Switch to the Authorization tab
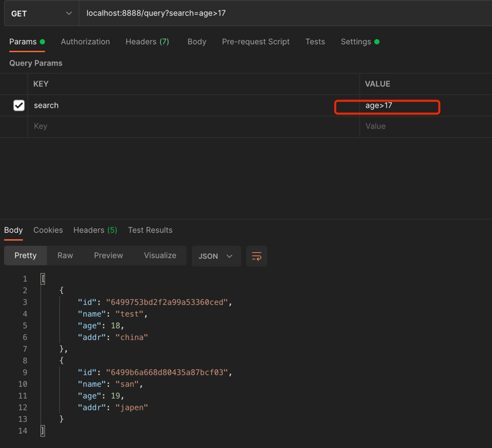The height and width of the screenshot is (448, 492). coord(85,42)
